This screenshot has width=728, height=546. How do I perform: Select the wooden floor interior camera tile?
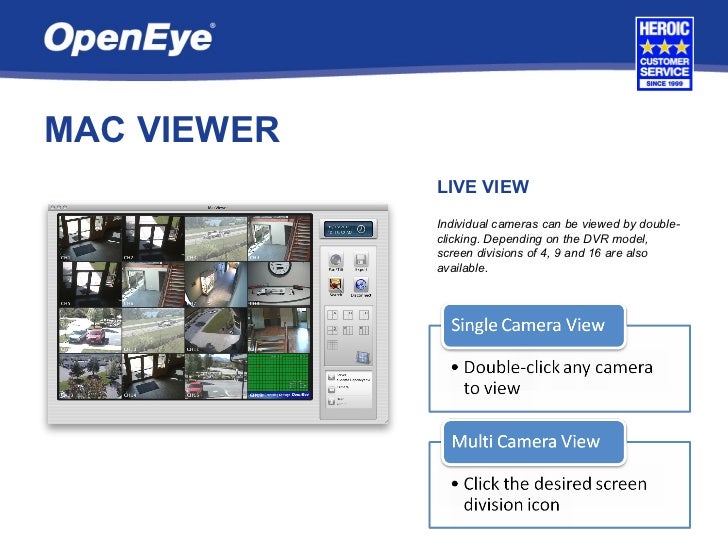coord(279,330)
